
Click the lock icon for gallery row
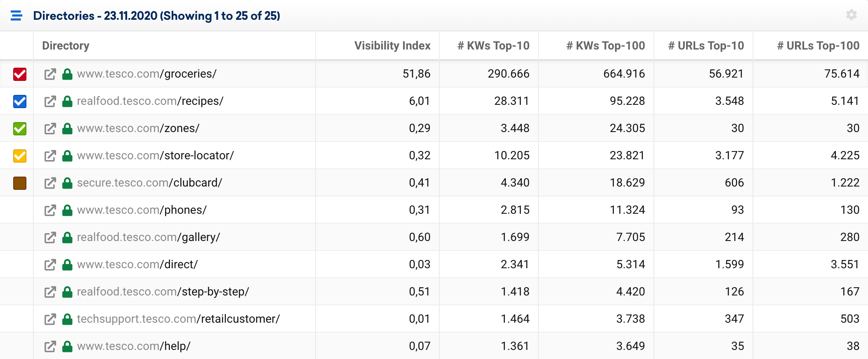coord(67,237)
